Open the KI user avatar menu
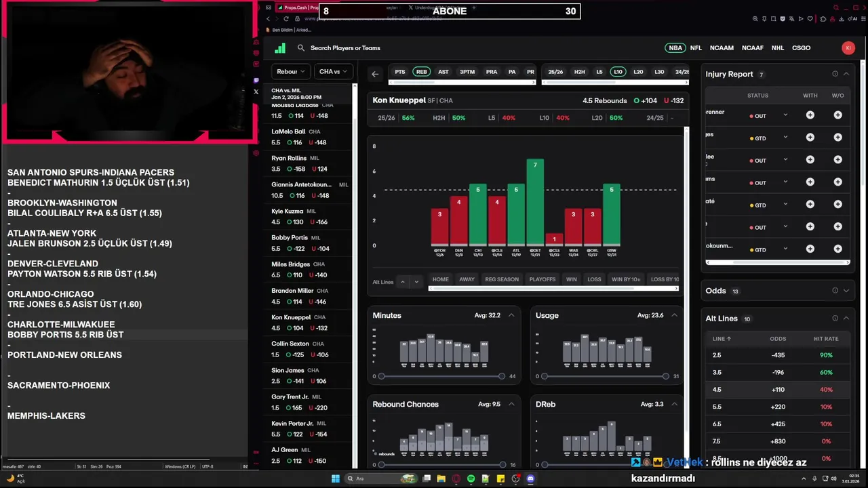The width and height of the screenshot is (868, 488). coord(848,48)
